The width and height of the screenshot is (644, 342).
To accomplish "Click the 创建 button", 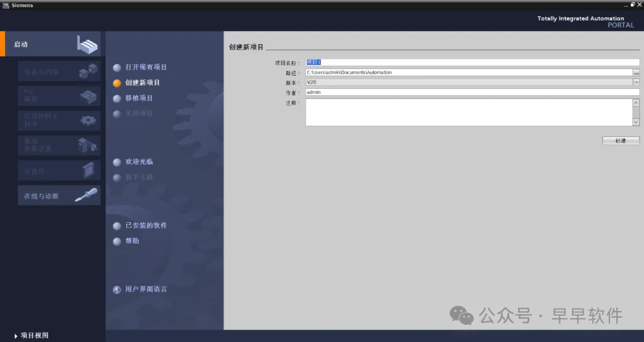I will [x=621, y=141].
